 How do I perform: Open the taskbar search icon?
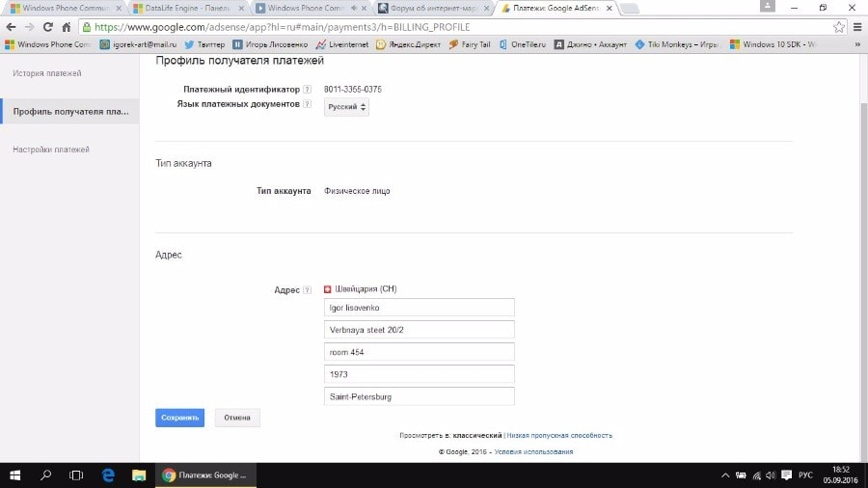click(x=46, y=475)
